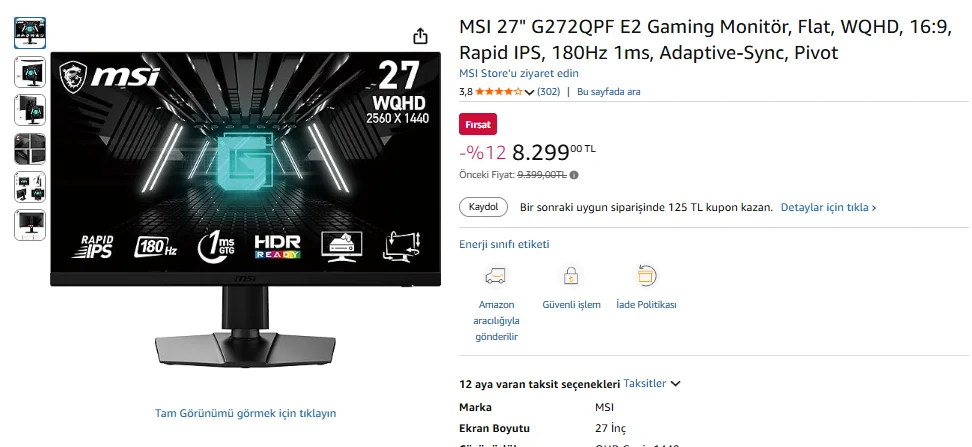Open Detaylar için tıkla coupon details
The image size is (972, 447).
[x=828, y=207]
